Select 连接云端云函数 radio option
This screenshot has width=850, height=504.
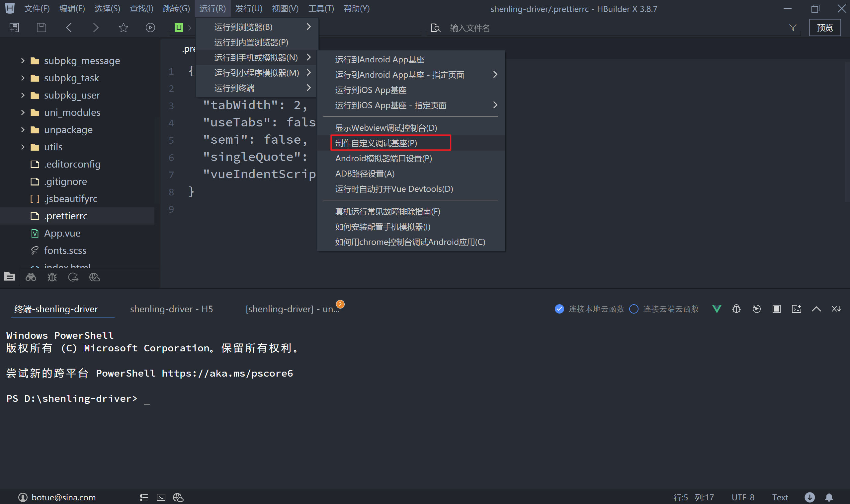coord(634,309)
